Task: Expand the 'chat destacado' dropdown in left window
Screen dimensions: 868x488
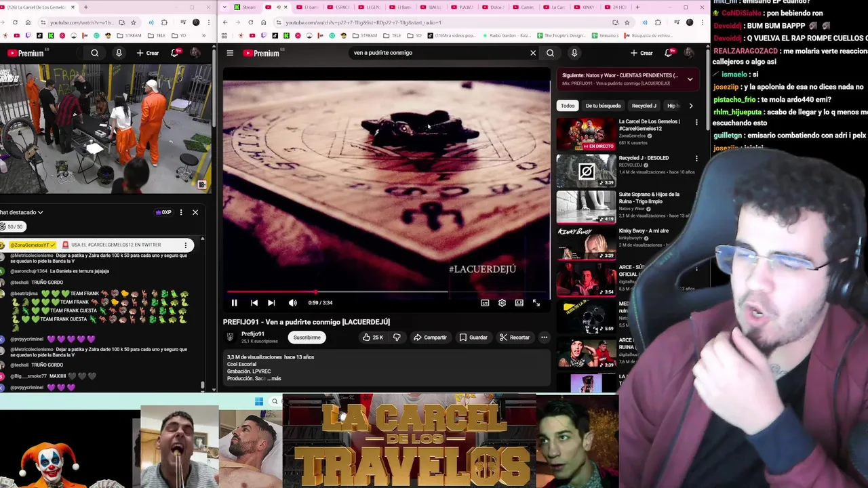Action: (x=22, y=213)
